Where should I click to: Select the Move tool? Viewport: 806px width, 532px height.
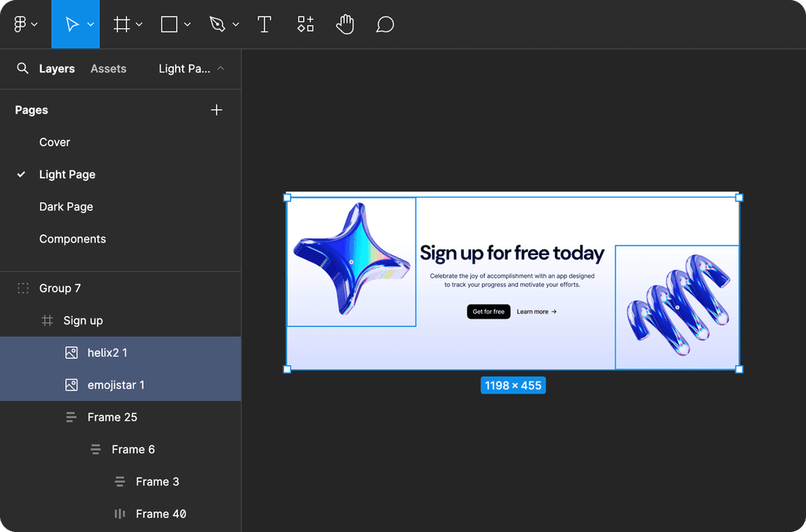click(x=72, y=24)
